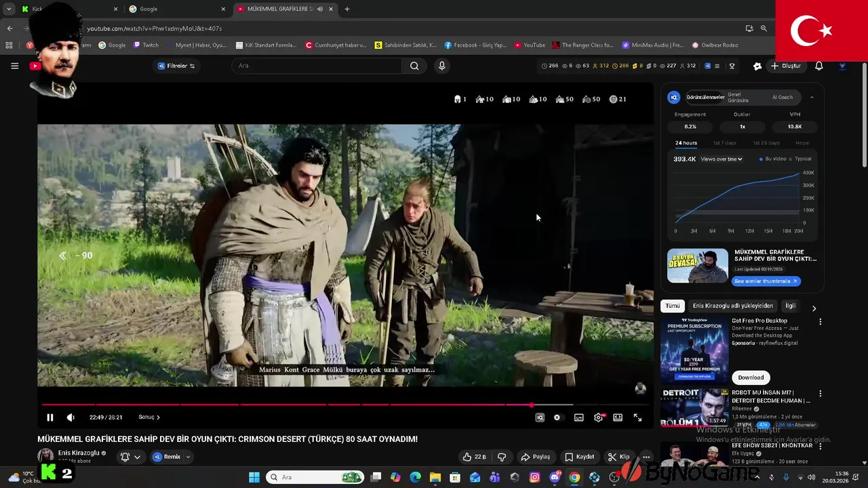Screen dimensions: 868x488
Task: Open the Crimson Desert video thumbnail in vidIQ
Action: point(697,266)
